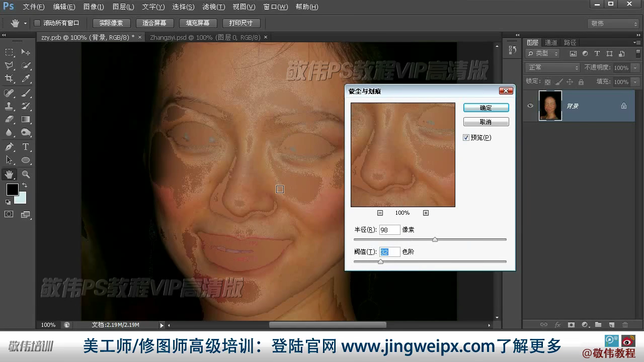Open the History panel icon

point(513,50)
